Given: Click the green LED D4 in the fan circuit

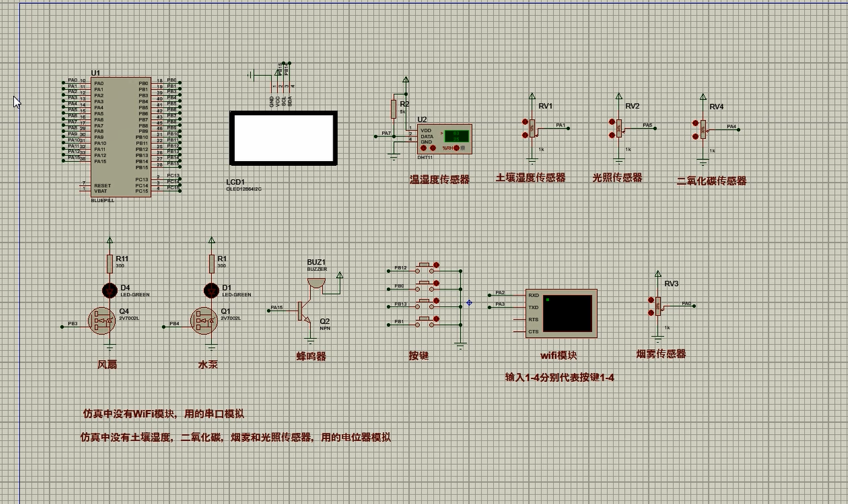Looking at the screenshot, I should (x=108, y=290).
